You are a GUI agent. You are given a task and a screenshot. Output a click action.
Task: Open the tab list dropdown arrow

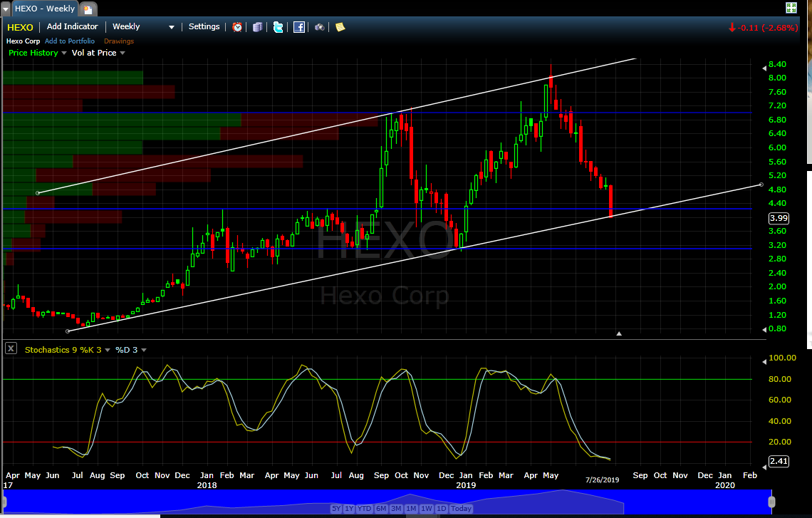click(x=6, y=9)
